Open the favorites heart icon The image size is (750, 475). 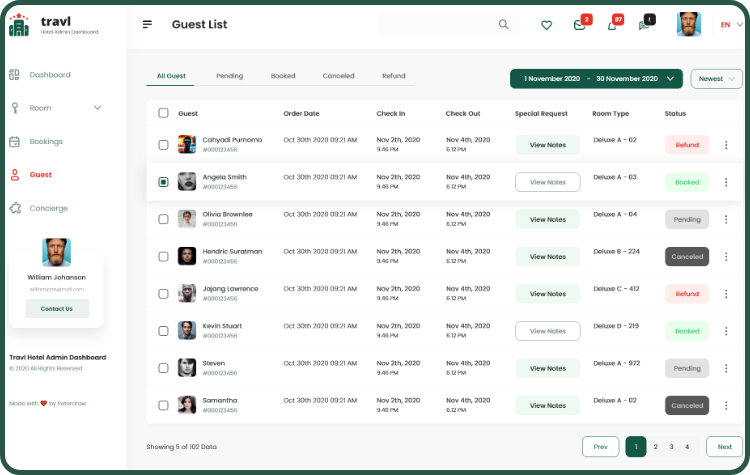[546, 25]
